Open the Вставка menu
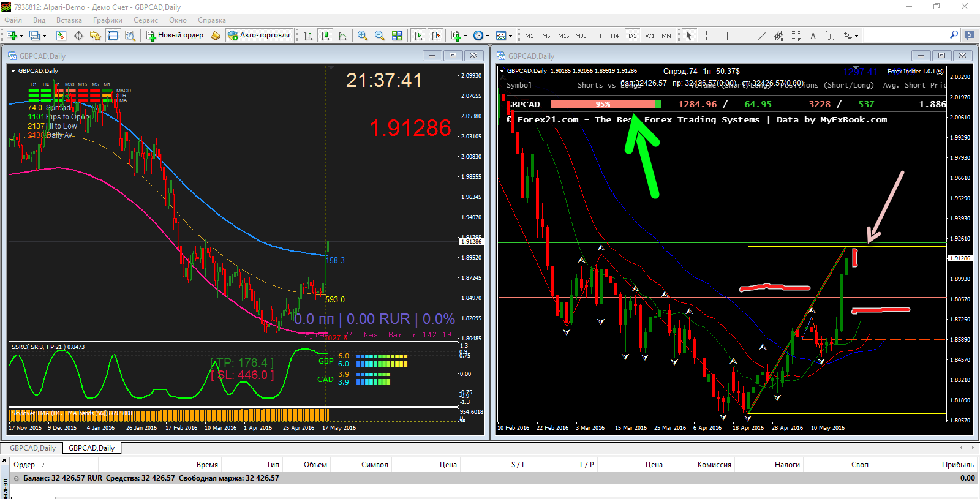Viewport: 980px width, 499px height. pos(69,20)
